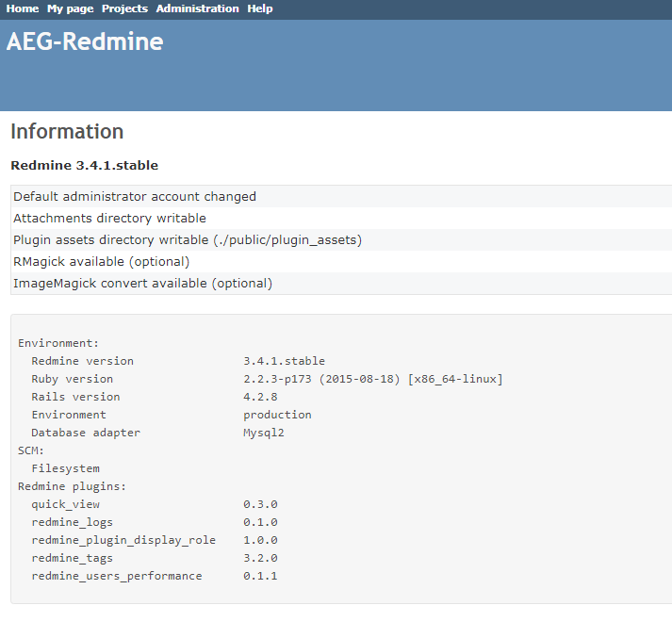Click the 'Ruby version' label

[x=72, y=380]
